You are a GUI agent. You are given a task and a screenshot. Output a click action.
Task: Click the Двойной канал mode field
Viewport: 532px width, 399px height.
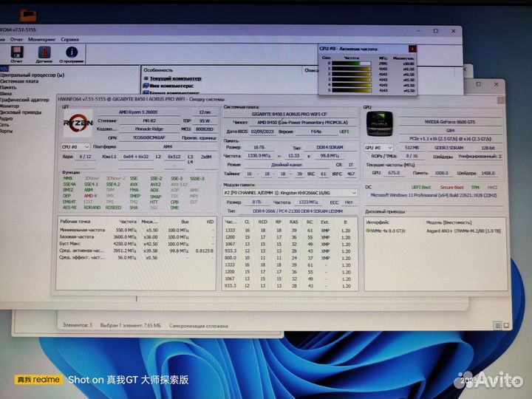(287, 165)
